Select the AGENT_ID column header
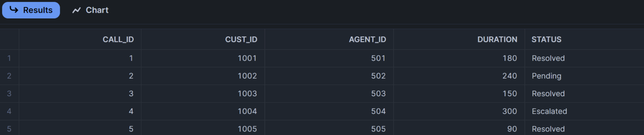The height and width of the screenshot is (135, 644). pos(367,39)
